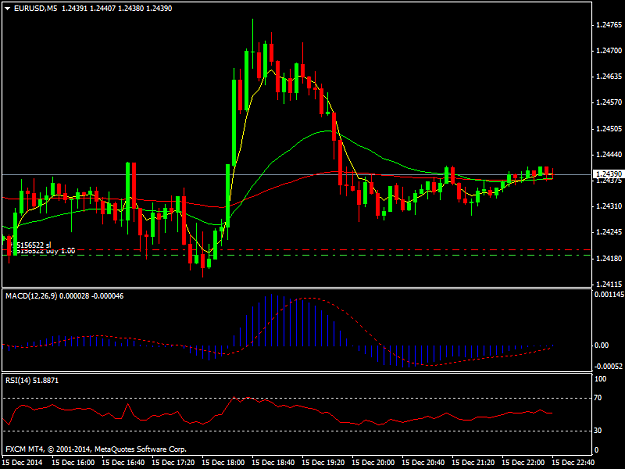Viewport: 625px width, 469px height.
Task: Click the 1.24700 price scale value
Action: point(609,51)
